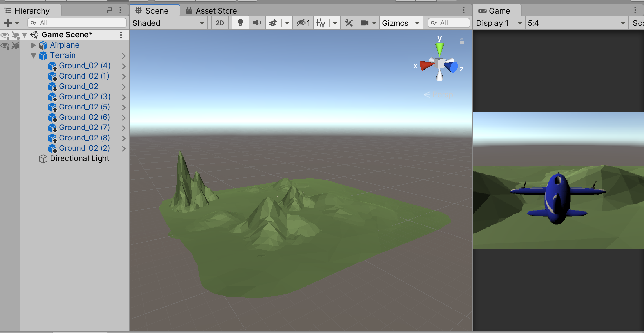Toggle the Gizmos button

click(395, 23)
